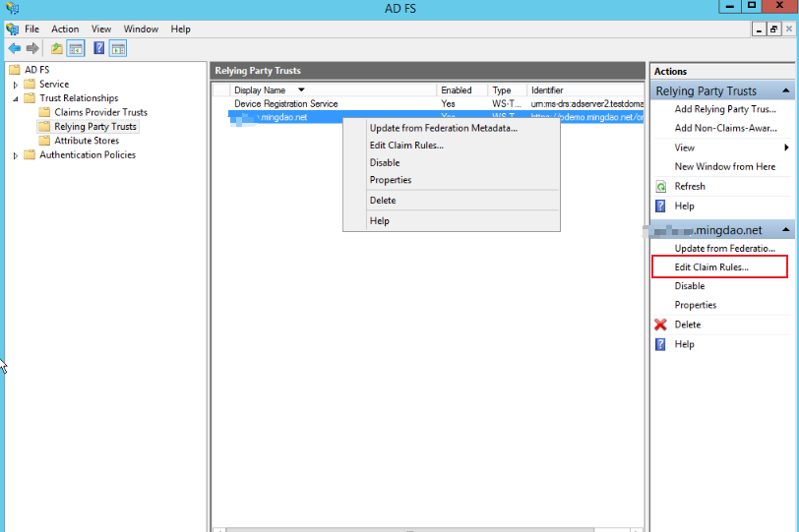This screenshot has width=799, height=532.
Task: Minimize the inner MMC child window
Action: 760,30
